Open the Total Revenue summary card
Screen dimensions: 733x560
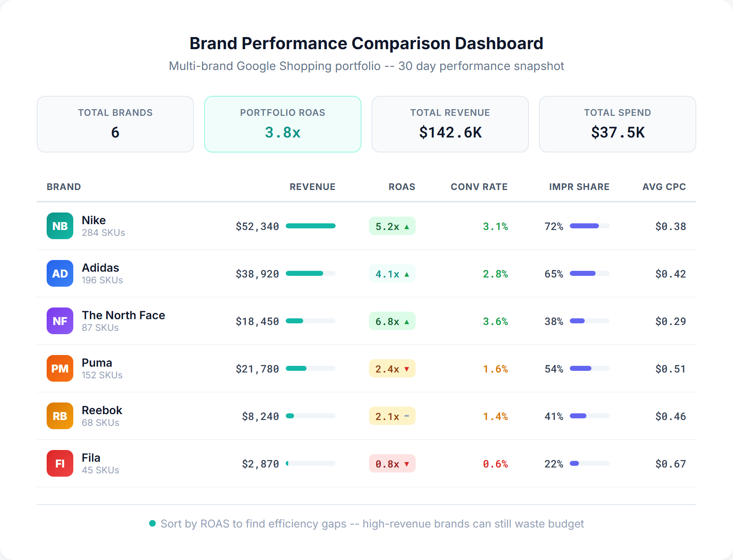click(450, 124)
